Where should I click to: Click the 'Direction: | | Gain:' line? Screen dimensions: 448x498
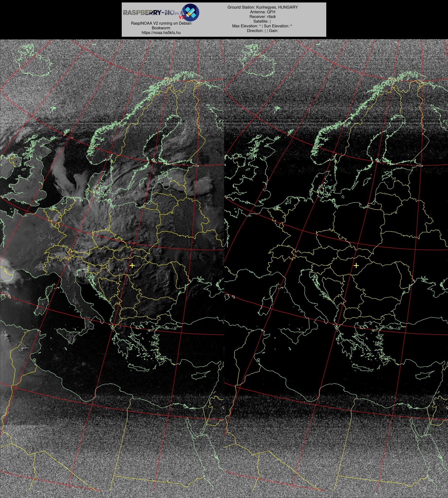coord(262,31)
